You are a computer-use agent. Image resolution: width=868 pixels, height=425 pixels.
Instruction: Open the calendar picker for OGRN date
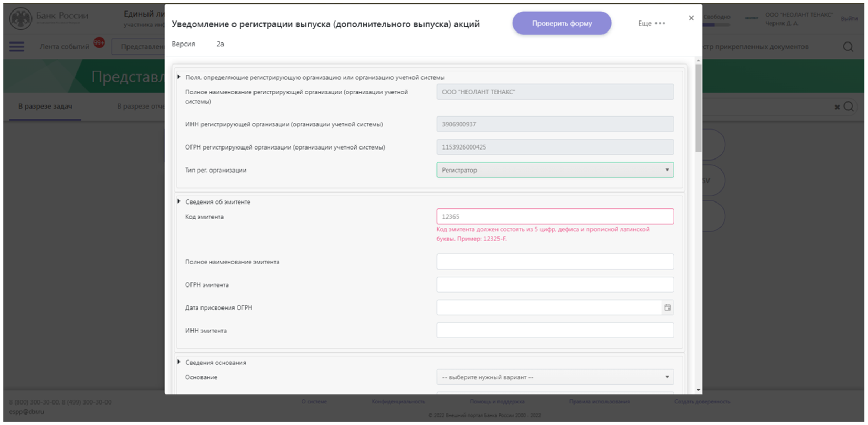tap(667, 307)
